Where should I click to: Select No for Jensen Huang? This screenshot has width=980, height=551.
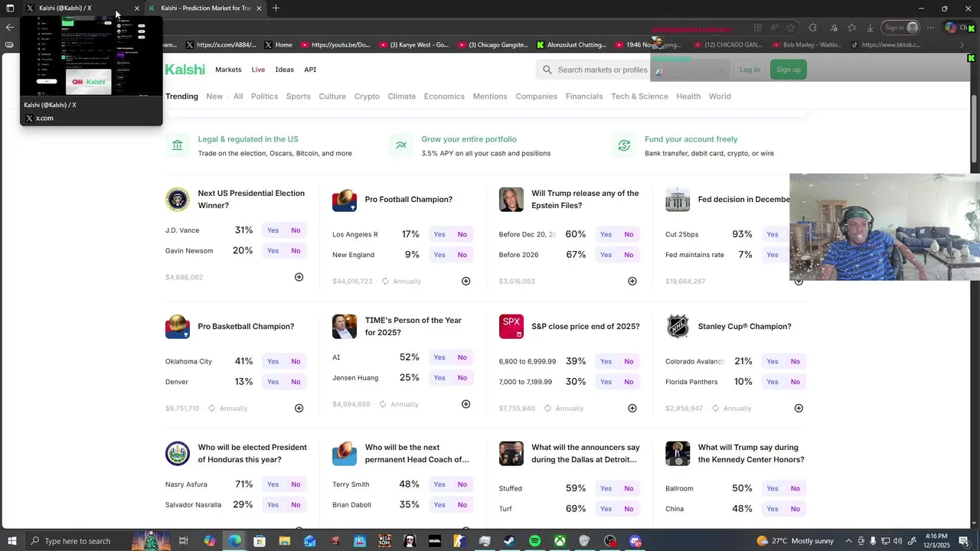coord(462,378)
